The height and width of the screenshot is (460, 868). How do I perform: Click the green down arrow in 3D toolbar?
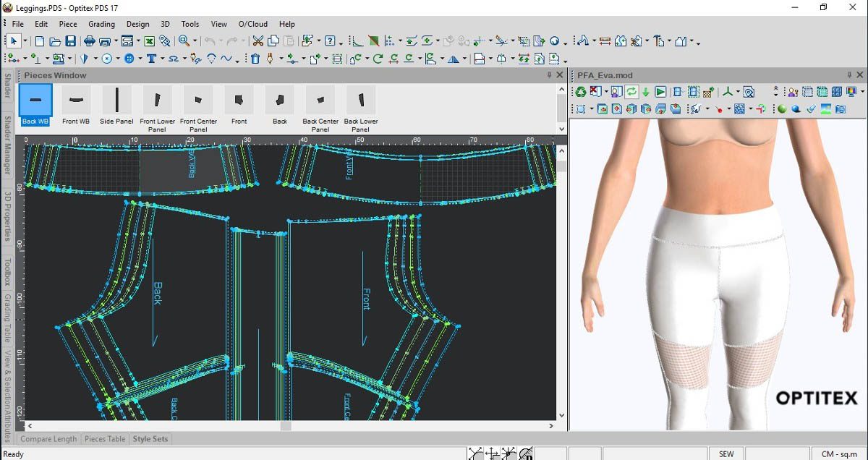645,92
